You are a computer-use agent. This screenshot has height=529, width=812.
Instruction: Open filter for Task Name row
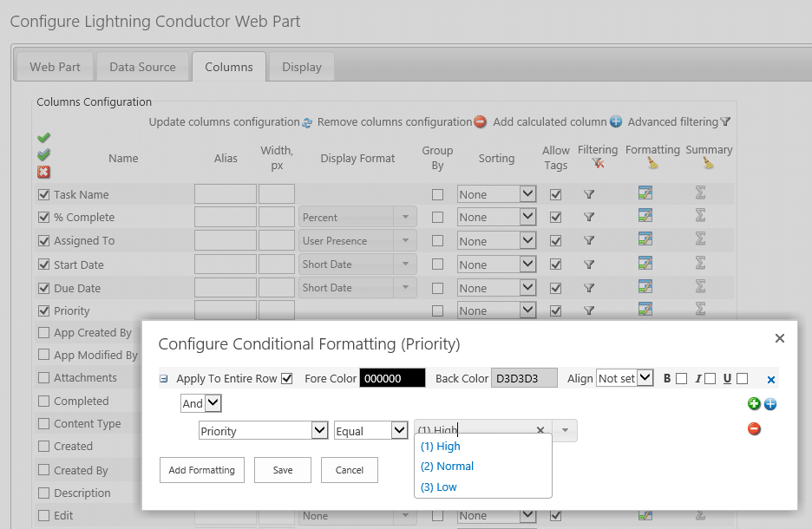coord(589,194)
